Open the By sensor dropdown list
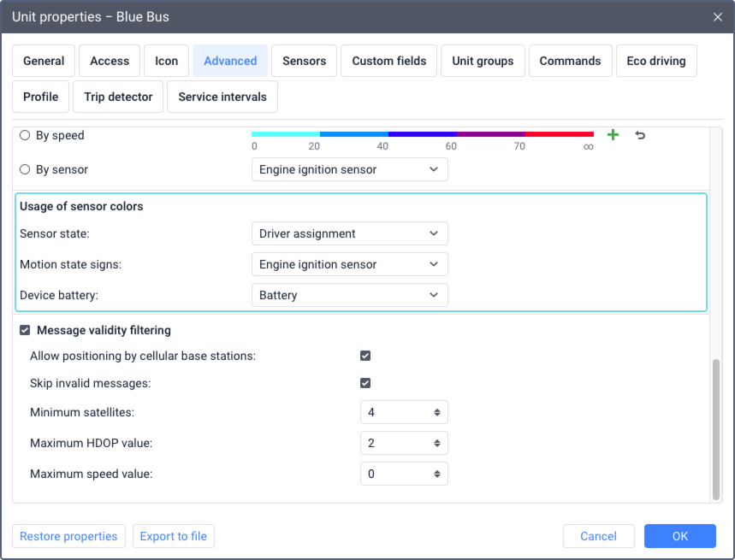The image size is (735, 560). (x=349, y=169)
